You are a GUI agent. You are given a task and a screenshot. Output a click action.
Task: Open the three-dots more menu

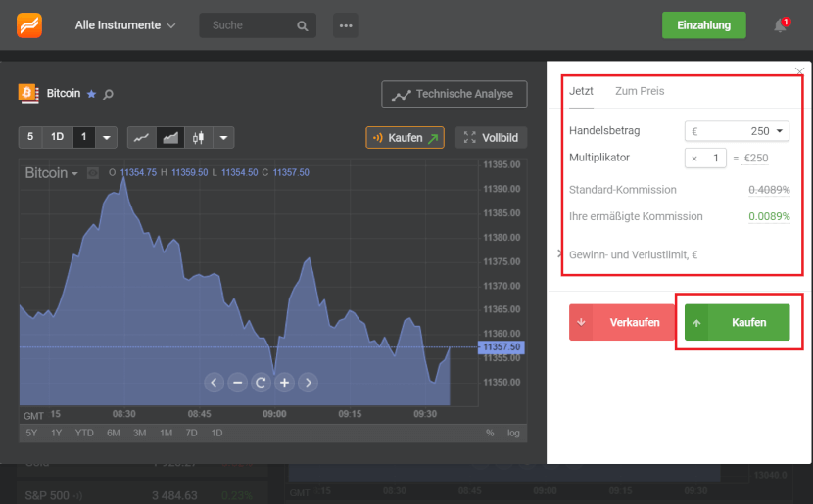tap(346, 25)
